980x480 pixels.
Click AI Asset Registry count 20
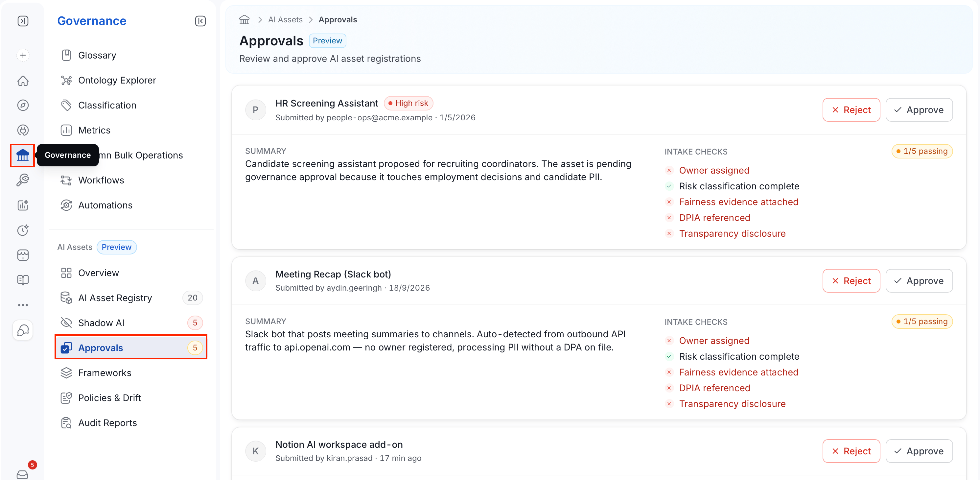coord(193,298)
